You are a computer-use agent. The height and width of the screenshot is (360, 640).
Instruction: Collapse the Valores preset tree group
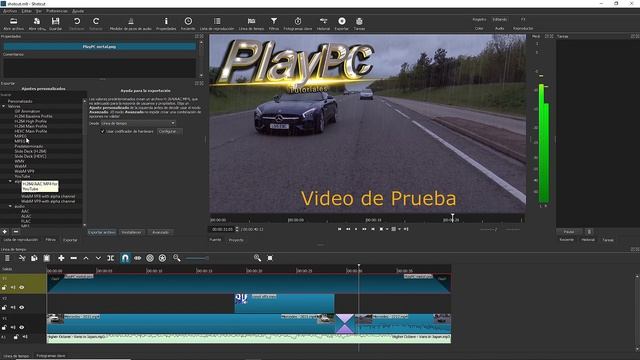(4, 106)
